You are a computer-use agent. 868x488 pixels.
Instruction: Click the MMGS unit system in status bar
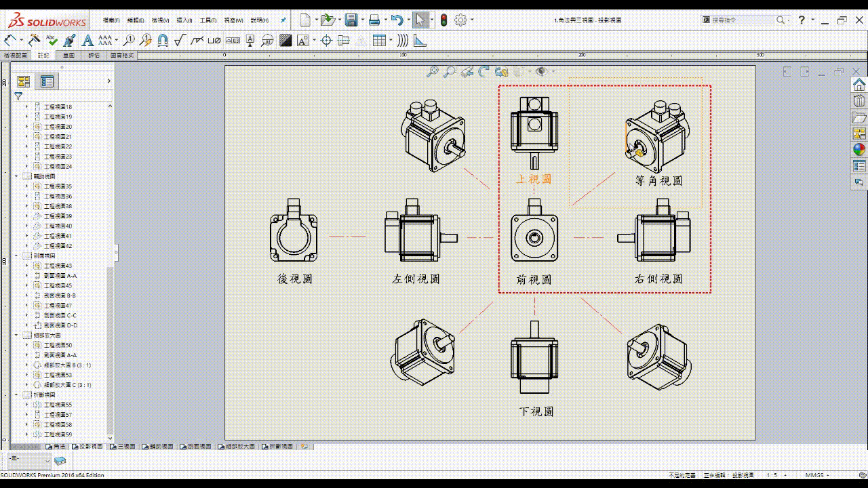pyautogui.click(x=814, y=475)
